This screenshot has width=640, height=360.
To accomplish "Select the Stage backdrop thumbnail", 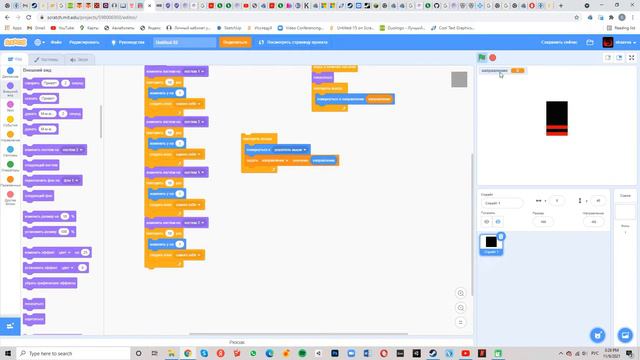I will [625, 213].
